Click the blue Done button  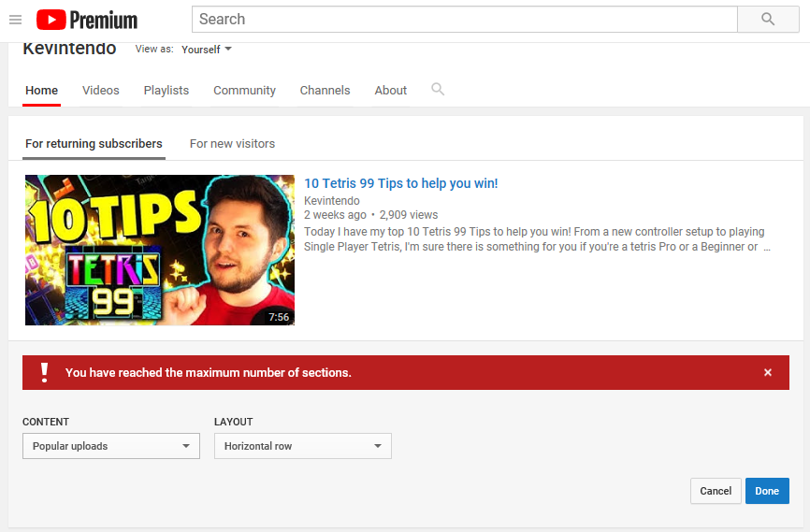[x=767, y=491]
